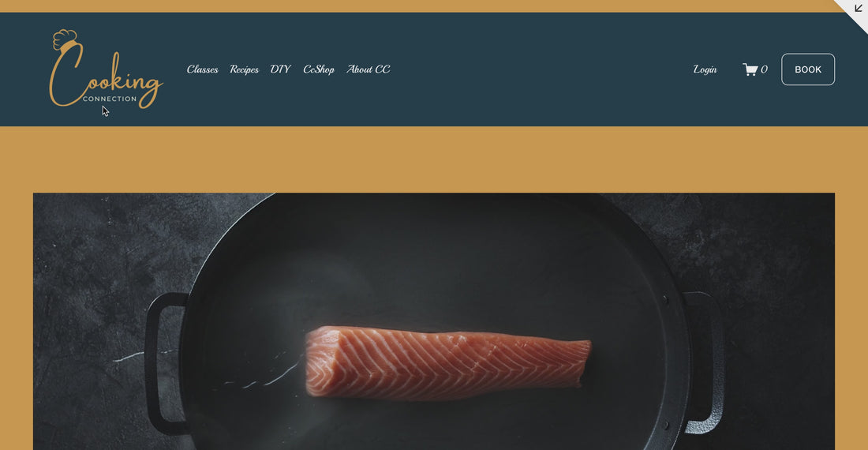Click the Login link
Image resolution: width=868 pixels, height=450 pixels.
(x=705, y=69)
